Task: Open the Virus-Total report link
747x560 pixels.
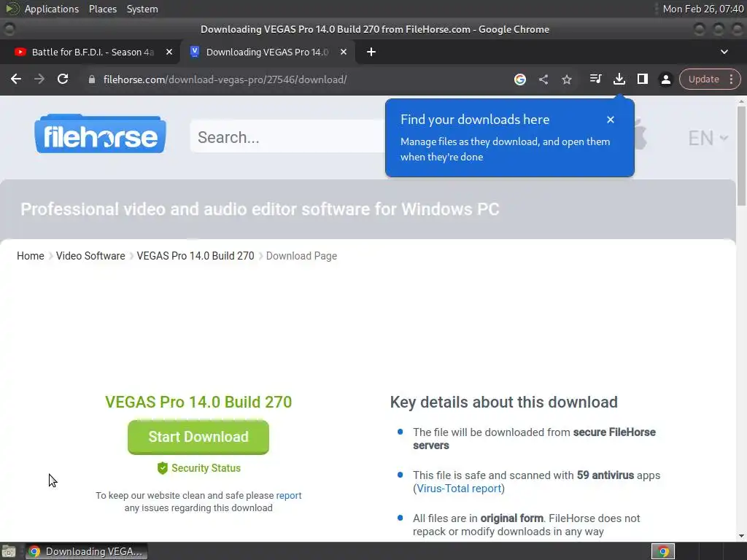Action: coord(459,489)
